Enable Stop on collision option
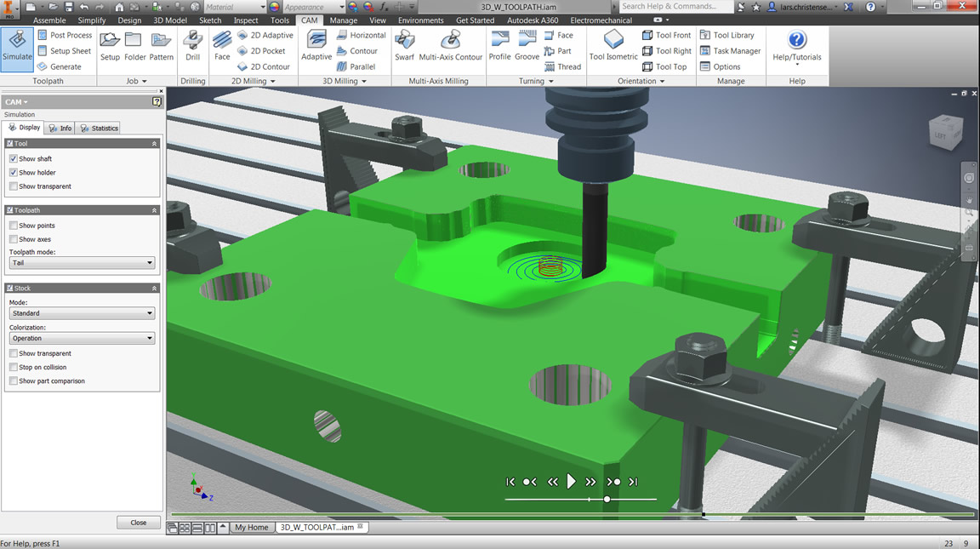This screenshot has height=549, width=980. point(14,367)
